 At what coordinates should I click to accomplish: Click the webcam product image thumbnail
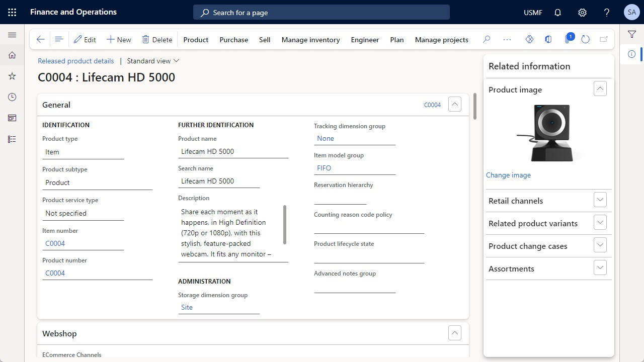(549, 133)
